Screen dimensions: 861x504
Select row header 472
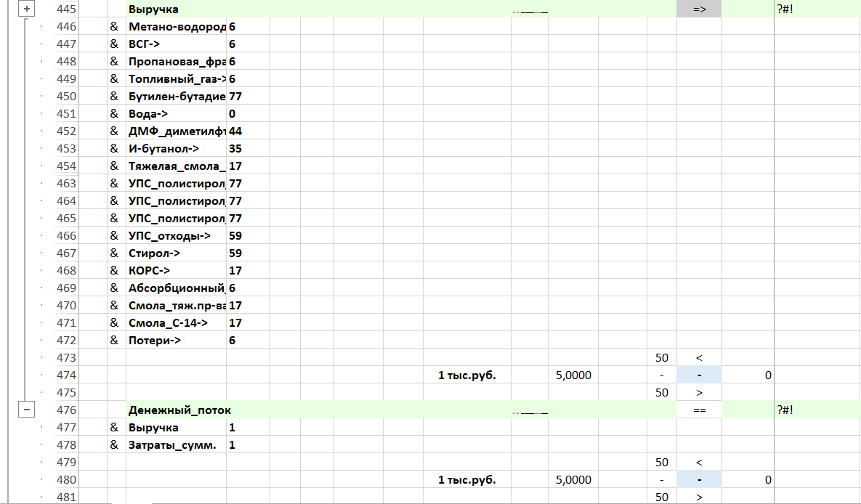pos(65,341)
